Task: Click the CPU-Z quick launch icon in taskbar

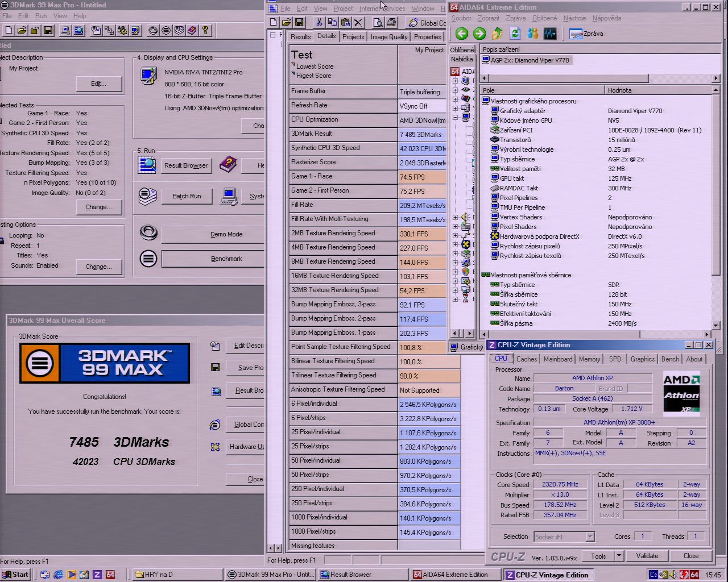Action: coord(97,575)
